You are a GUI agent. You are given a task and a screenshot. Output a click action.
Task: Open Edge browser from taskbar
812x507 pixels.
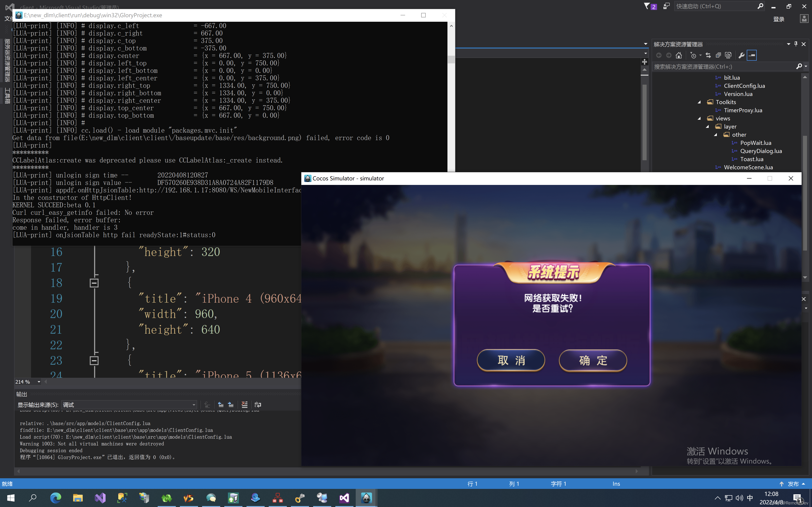coord(55,498)
